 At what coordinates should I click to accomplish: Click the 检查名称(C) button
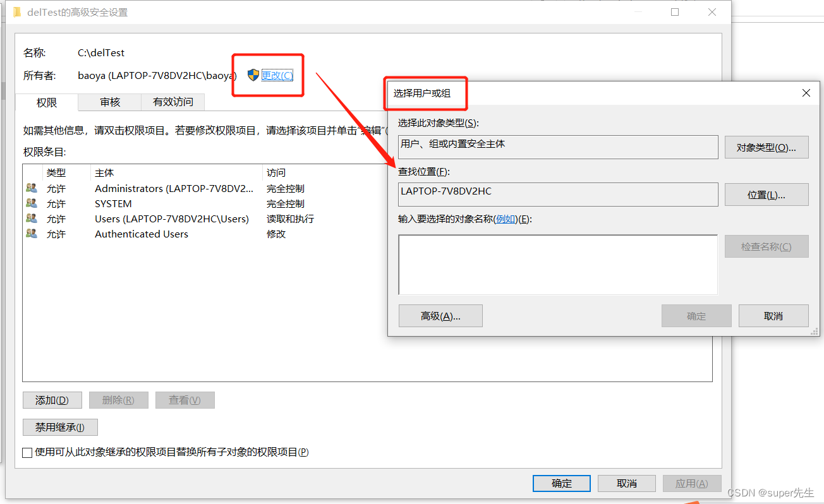click(x=766, y=246)
